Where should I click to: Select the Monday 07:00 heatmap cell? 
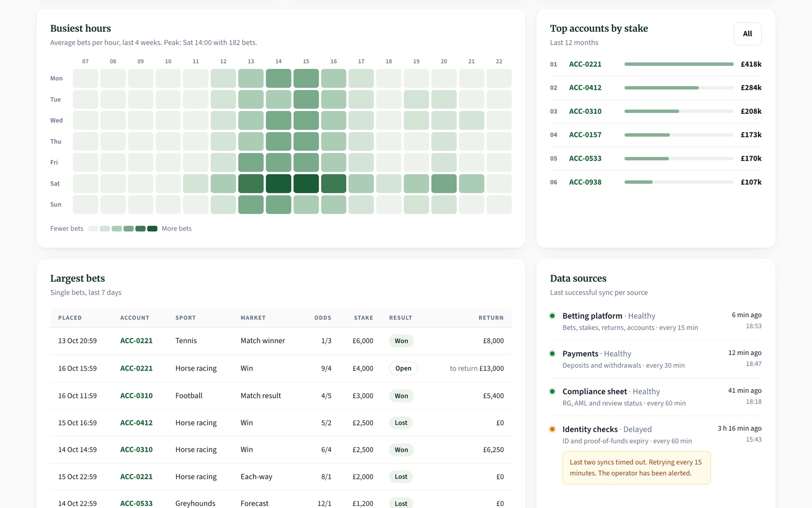[x=85, y=78]
